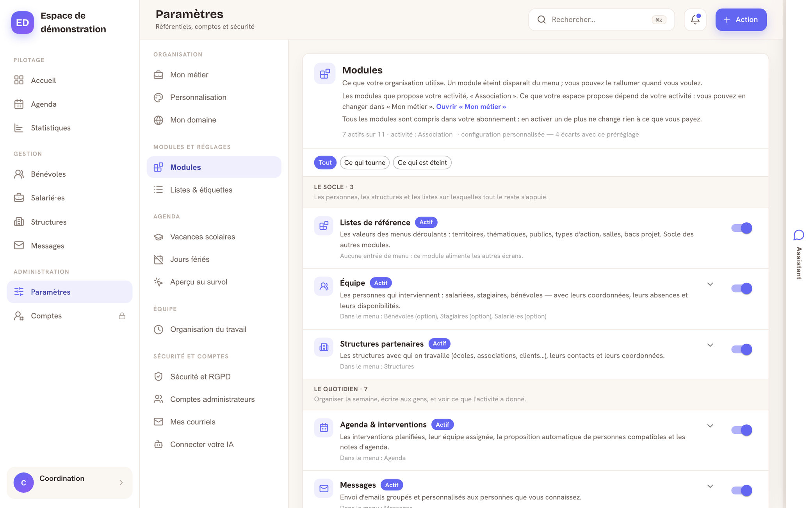This screenshot has width=812, height=508.
Task: Toggle the Agenda & interventions switch
Action: click(x=741, y=430)
